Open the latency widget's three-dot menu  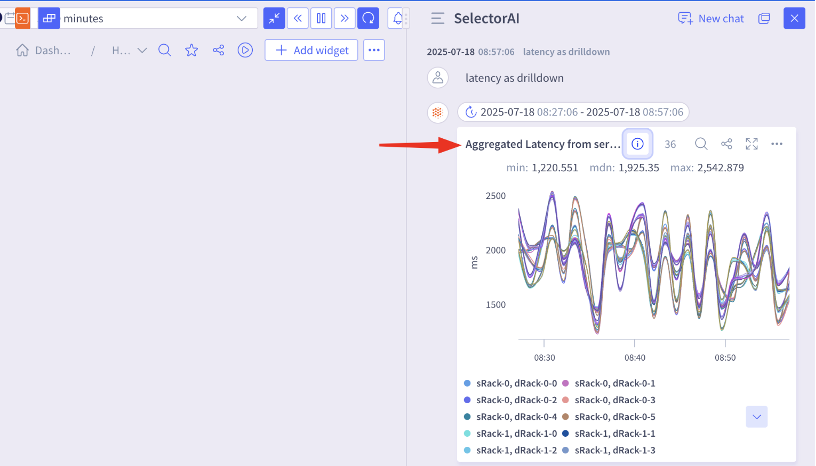(777, 144)
